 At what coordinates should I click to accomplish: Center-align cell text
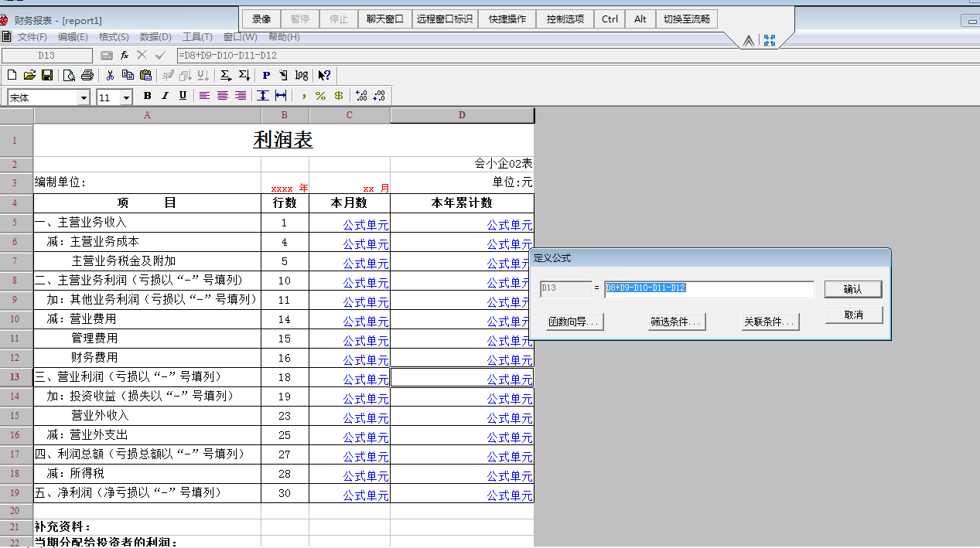[223, 96]
